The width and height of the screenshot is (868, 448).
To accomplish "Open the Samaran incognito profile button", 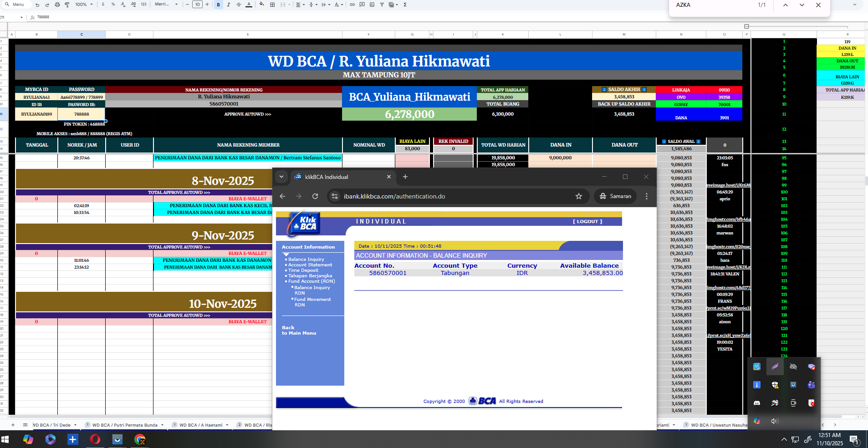I will click(x=615, y=196).
